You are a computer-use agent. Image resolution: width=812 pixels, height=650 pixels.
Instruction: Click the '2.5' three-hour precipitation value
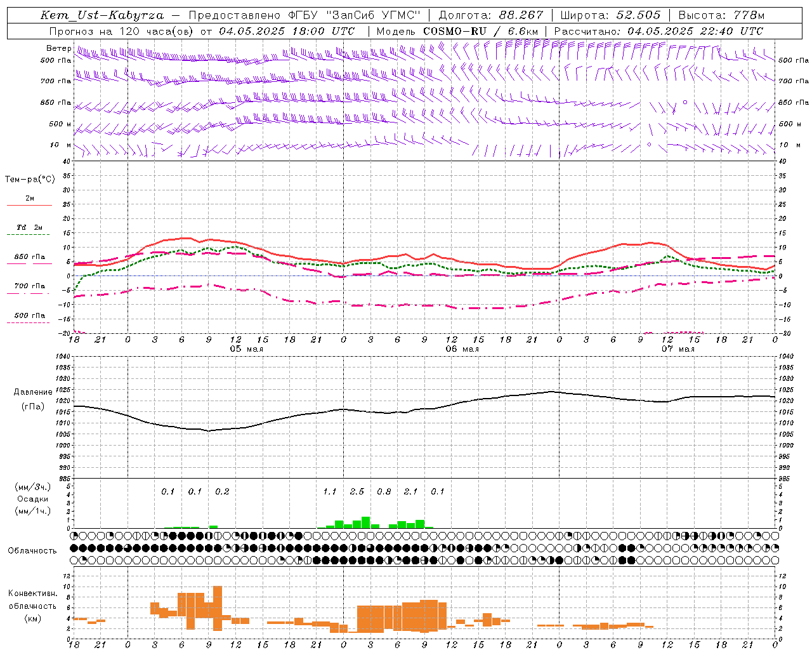click(357, 492)
